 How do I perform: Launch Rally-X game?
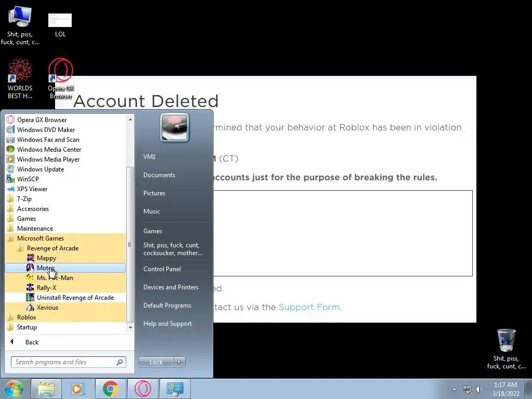click(65, 287)
